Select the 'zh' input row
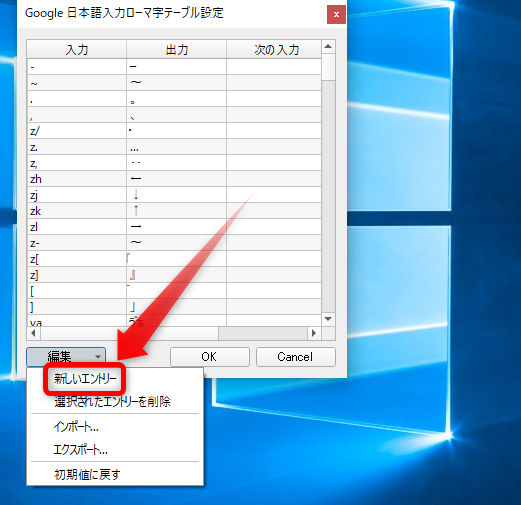521x505 pixels. 174,179
